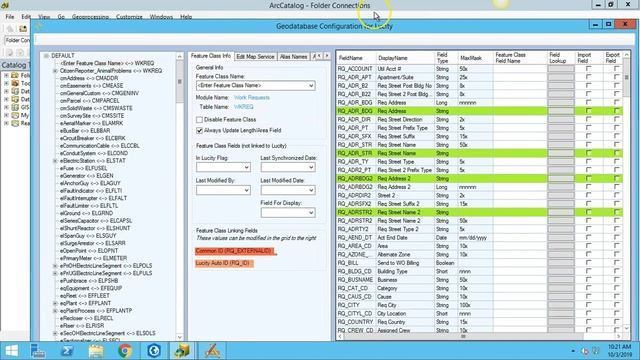Viewport: 640px width, 360px height.
Task: Open the Field For Display dropdown
Action: (311, 213)
